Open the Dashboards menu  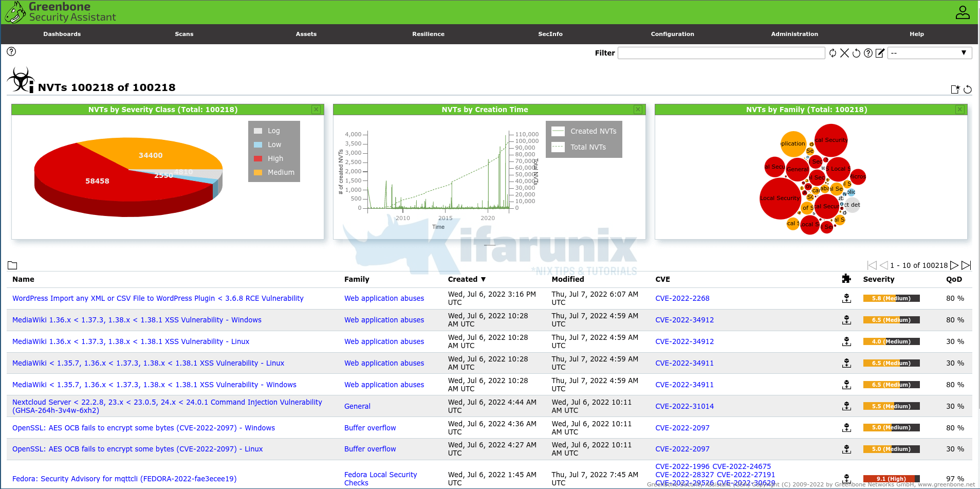point(62,34)
